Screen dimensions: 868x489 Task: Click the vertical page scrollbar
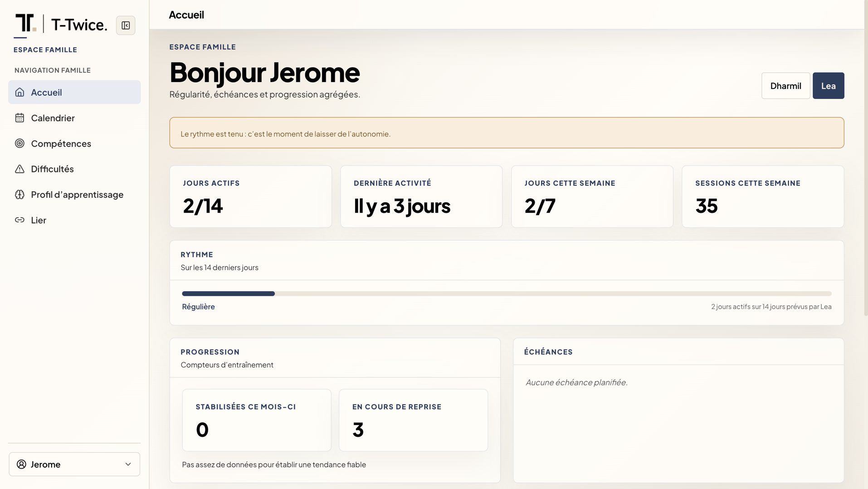pyautogui.click(x=865, y=159)
